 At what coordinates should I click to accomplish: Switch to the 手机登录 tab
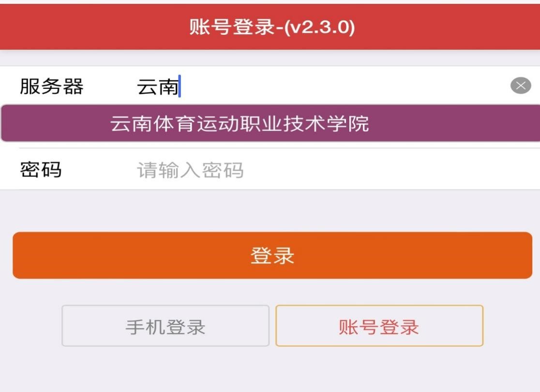pyautogui.click(x=165, y=326)
